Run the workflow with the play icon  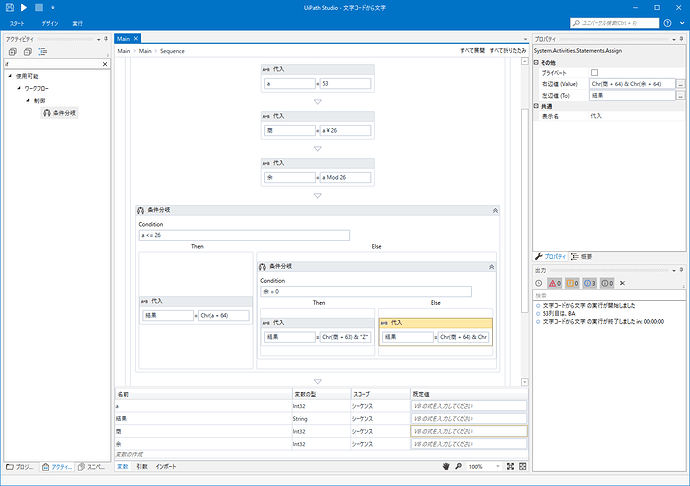(24, 7)
